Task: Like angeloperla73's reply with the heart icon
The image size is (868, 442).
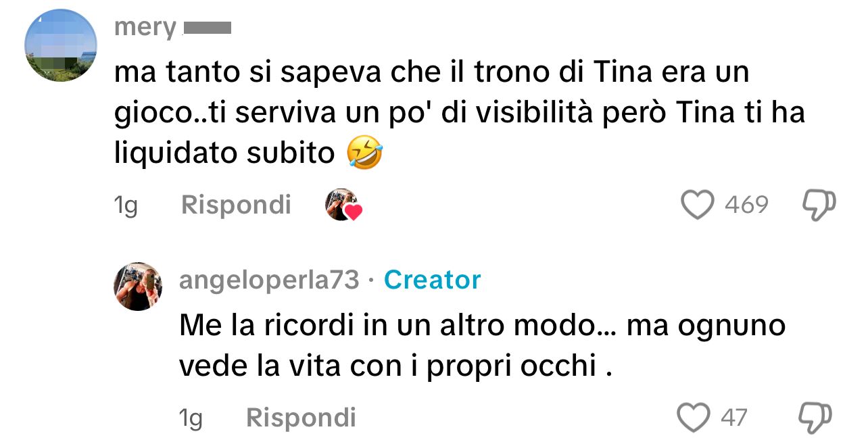Action: 694,417
